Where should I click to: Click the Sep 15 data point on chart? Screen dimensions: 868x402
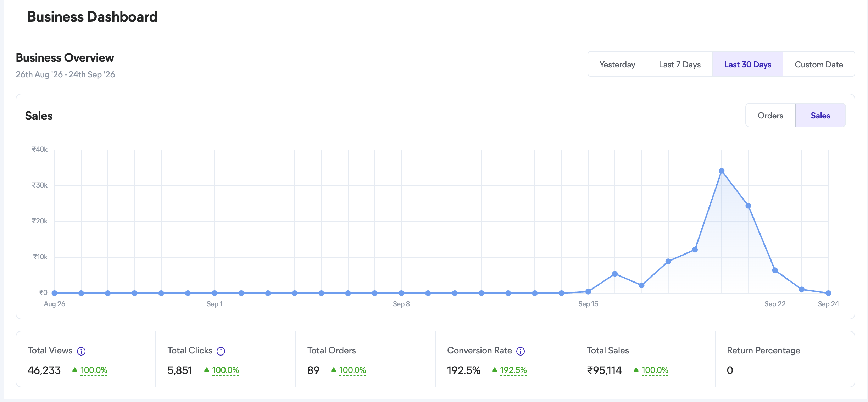pyautogui.click(x=588, y=292)
